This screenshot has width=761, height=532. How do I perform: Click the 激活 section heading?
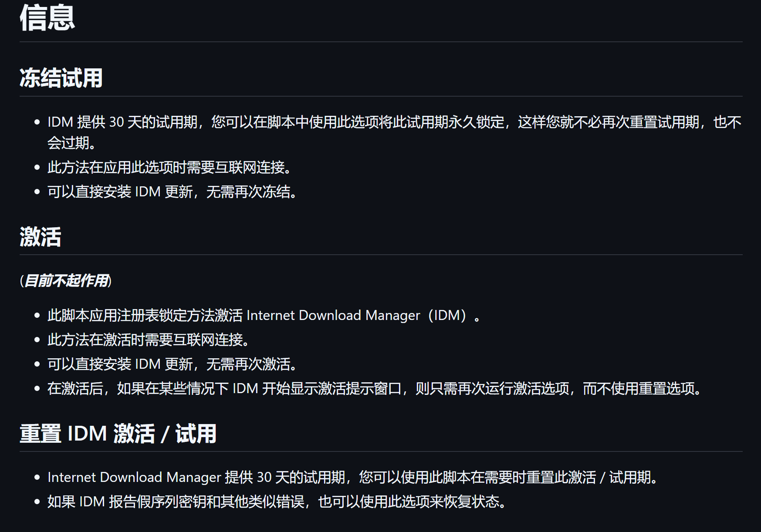tap(41, 237)
